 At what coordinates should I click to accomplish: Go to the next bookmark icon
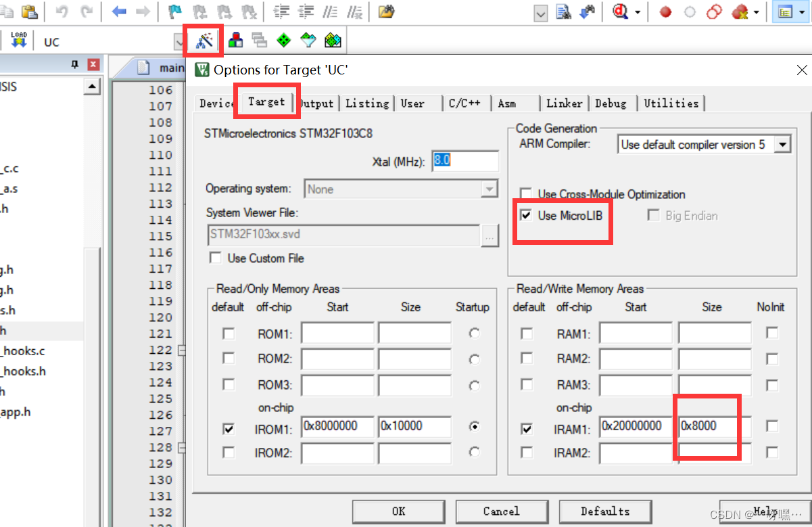coord(224,12)
